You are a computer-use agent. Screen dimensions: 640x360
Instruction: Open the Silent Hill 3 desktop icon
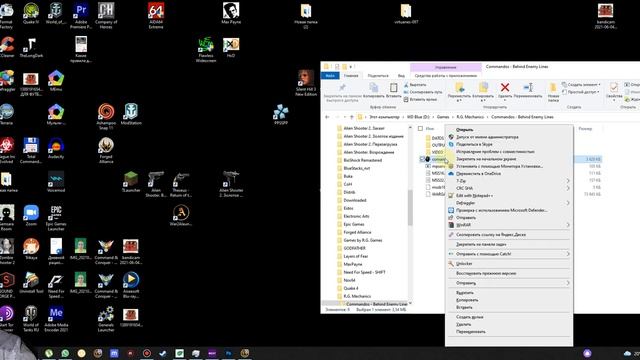(x=306, y=83)
